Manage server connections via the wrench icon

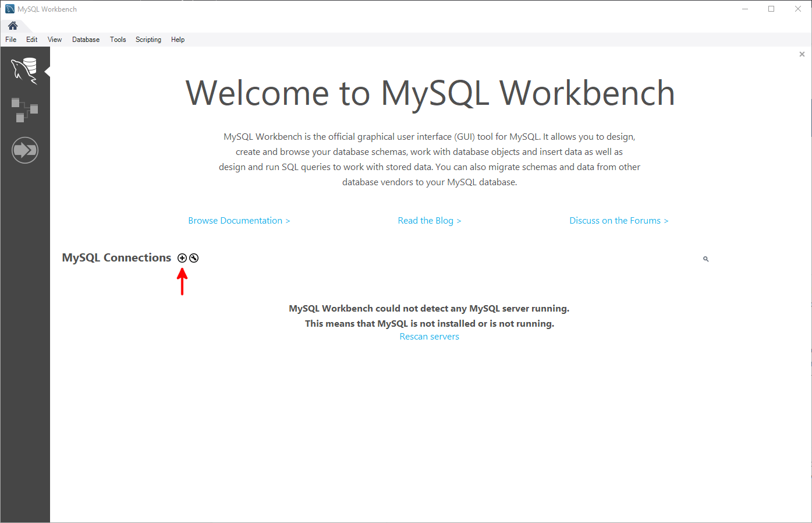tap(193, 257)
